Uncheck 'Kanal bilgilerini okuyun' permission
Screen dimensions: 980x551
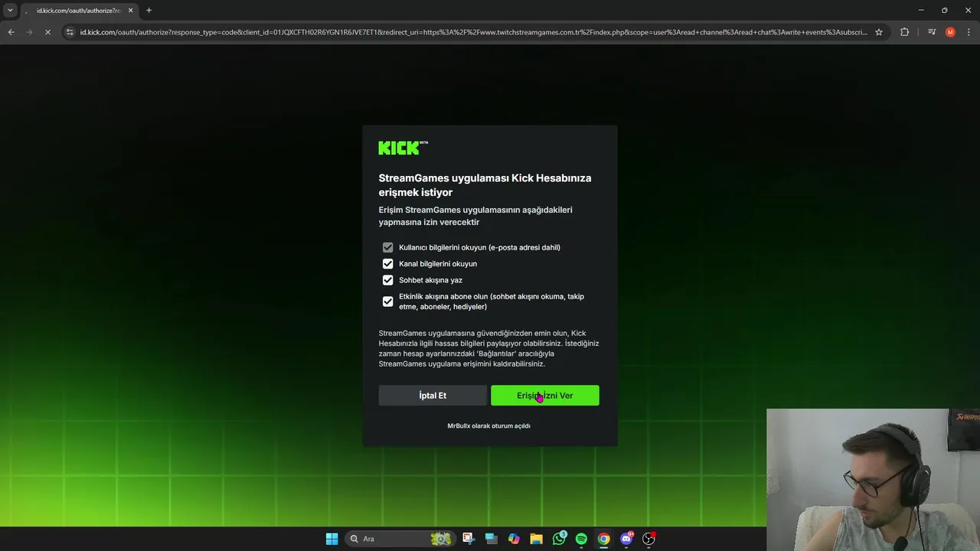pyautogui.click(x=387, y=263)
